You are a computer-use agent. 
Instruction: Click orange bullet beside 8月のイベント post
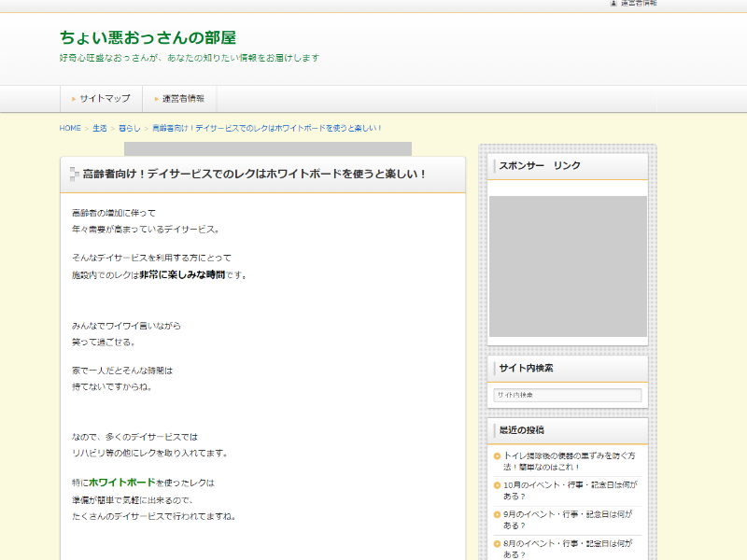(x=497, y=544)
